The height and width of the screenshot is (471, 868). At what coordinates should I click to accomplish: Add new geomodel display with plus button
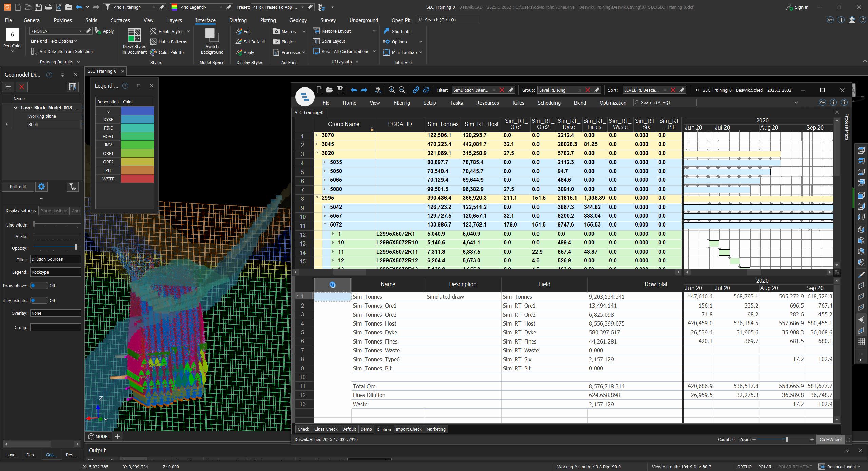[8, 87]
